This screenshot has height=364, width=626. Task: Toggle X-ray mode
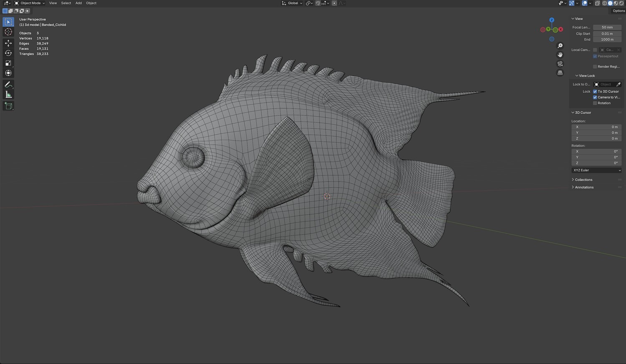tap(597, 3)
